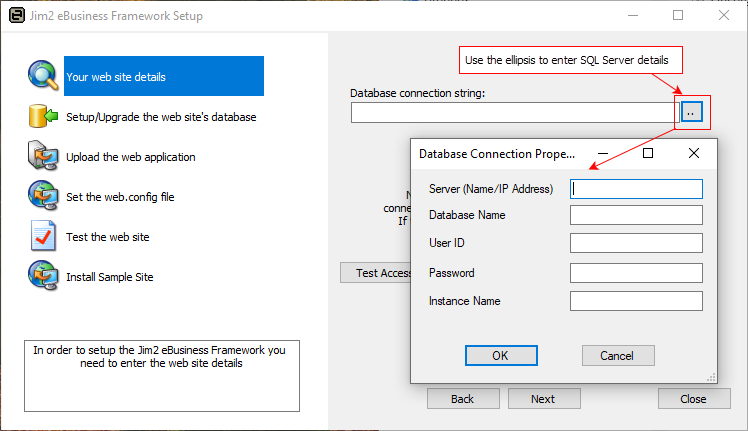Open 'Setup/Upgrade the web site's database' step

161,117
